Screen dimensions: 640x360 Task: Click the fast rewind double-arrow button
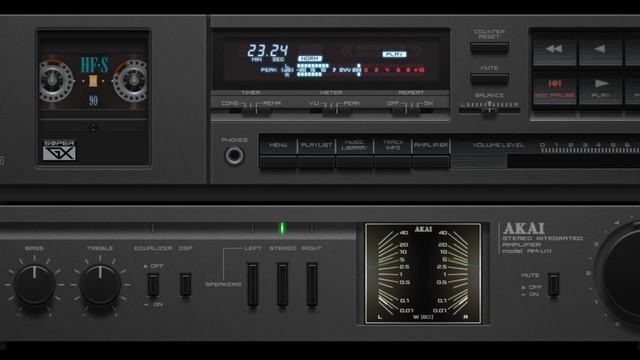555,49
